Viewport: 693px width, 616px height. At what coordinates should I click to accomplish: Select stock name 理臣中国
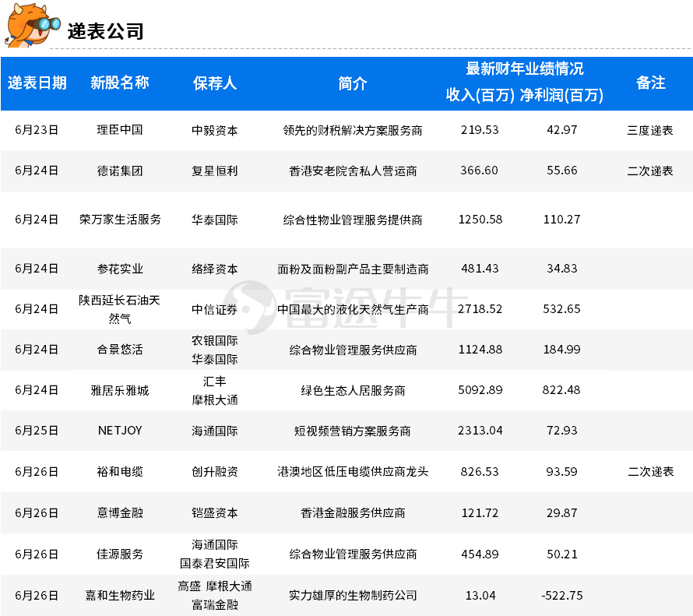[x=120, y=130]
